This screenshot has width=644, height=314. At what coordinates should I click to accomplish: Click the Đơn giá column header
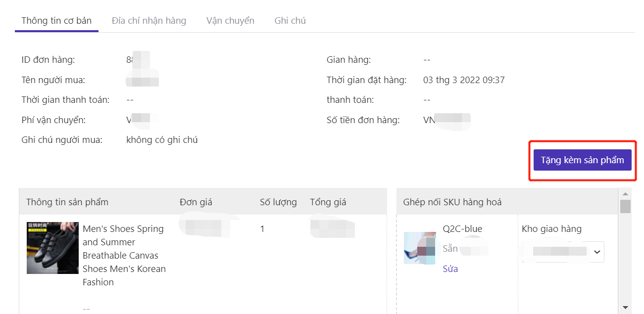pos(196,202)
